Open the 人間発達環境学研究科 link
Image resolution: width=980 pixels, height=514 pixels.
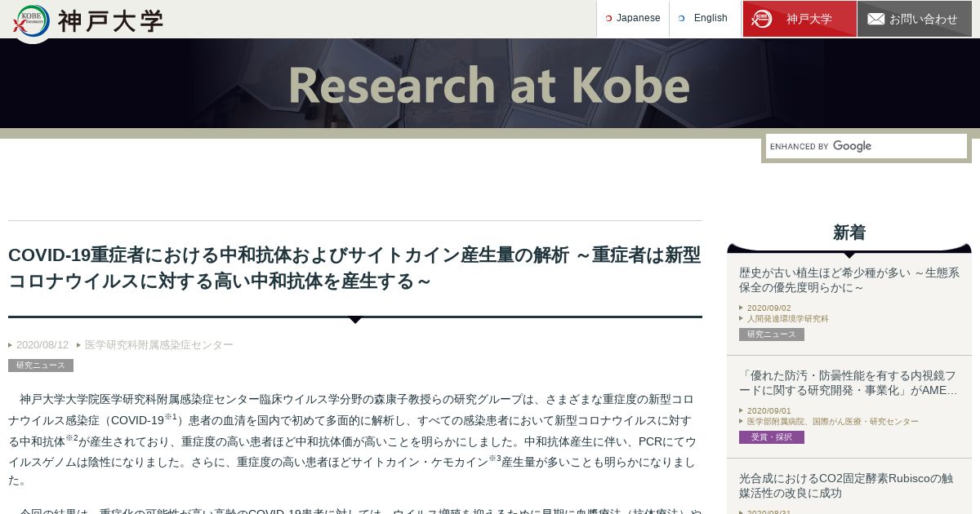pos(788,319)
